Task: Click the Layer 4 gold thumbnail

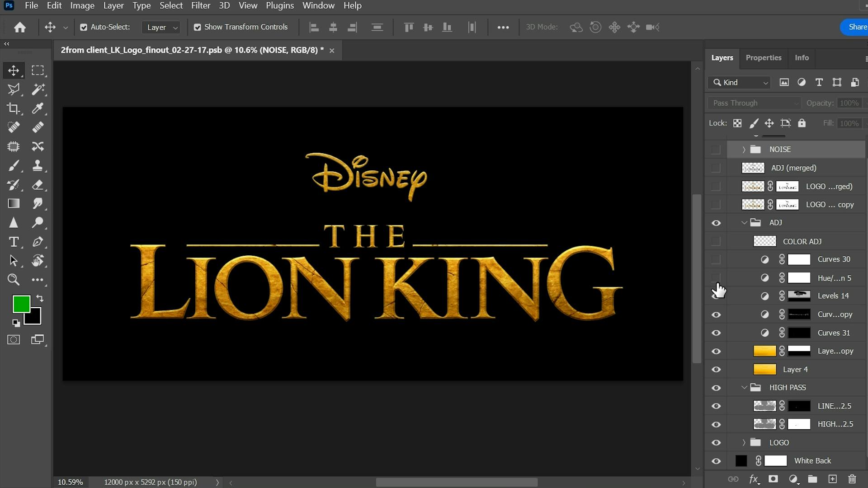Action: (764, 370)
